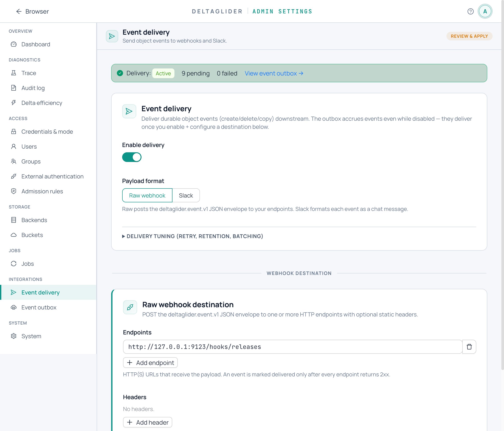The width and height of the screenshot is (504, 431).
Task: Click the Raw webhook destination link icon
Action: 130,307
